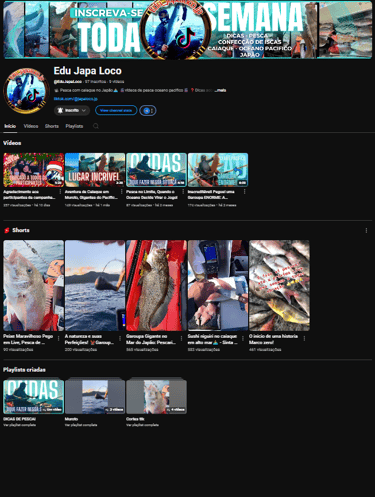This screenshot has height=497, width=375.
Task: Open the DICAS DE PESCA playlist thumbnail
Action: tap(34, 396)
